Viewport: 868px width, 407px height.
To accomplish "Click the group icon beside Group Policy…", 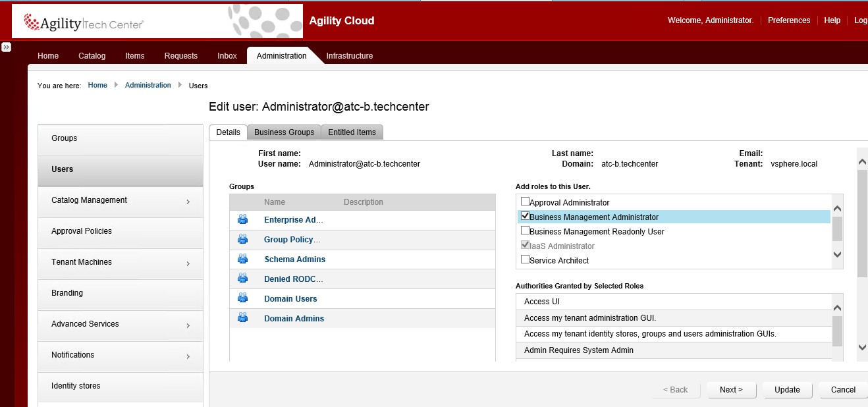I will click(x=242, y=240).
